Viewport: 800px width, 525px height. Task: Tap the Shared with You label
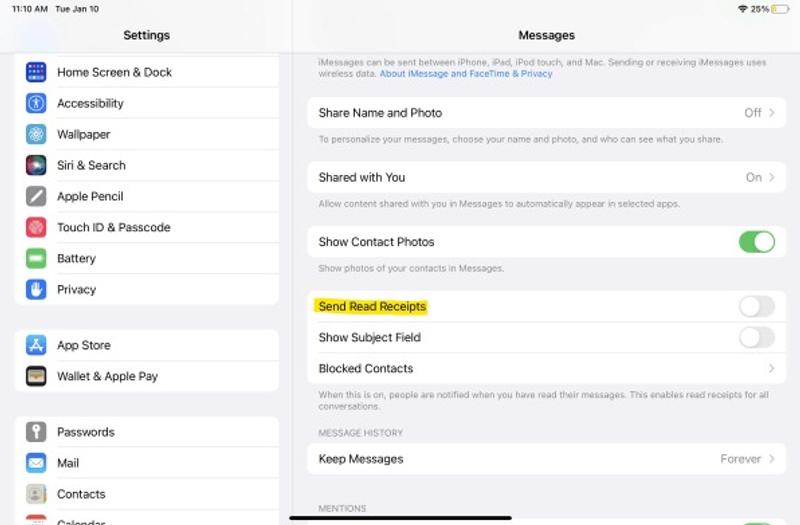point(362,178)
